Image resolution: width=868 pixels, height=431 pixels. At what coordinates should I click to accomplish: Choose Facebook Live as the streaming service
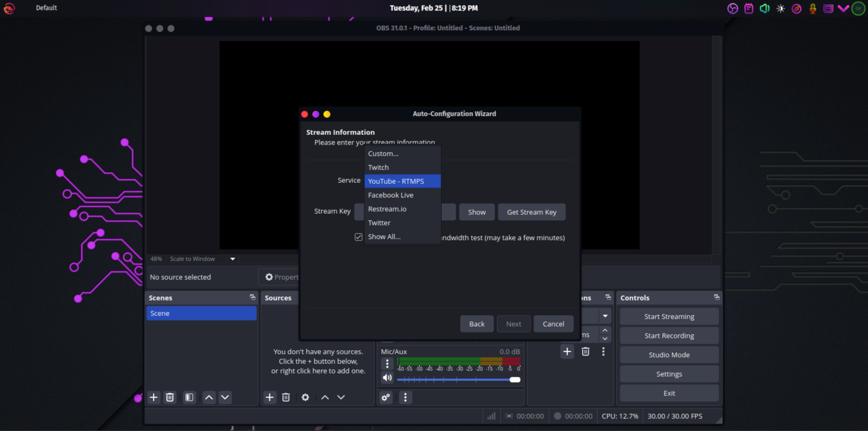click(390, 195)
